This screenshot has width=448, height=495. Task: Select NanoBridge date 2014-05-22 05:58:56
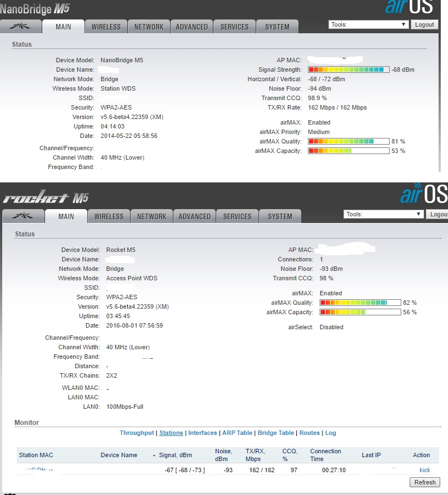pos(129,136)
